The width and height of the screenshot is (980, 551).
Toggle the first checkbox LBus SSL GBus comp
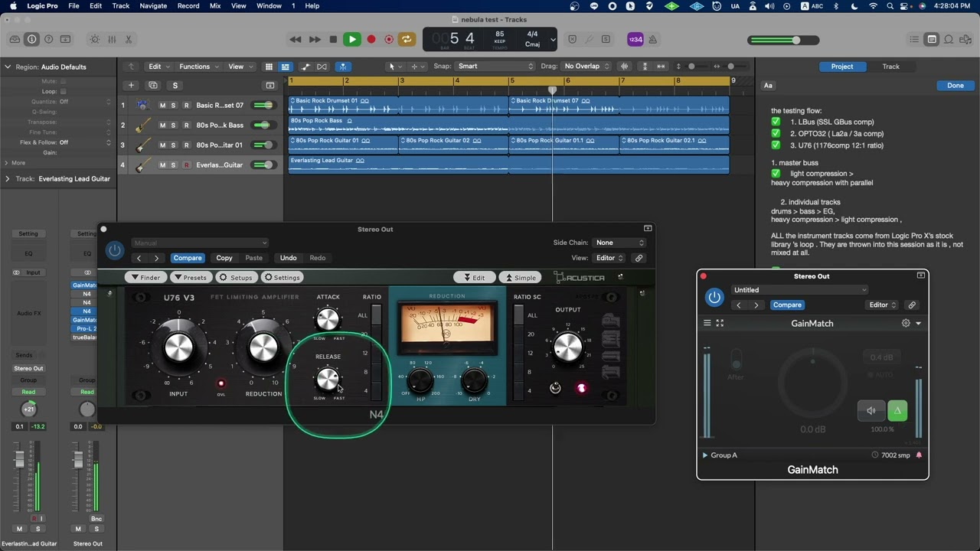pos(776,122)
